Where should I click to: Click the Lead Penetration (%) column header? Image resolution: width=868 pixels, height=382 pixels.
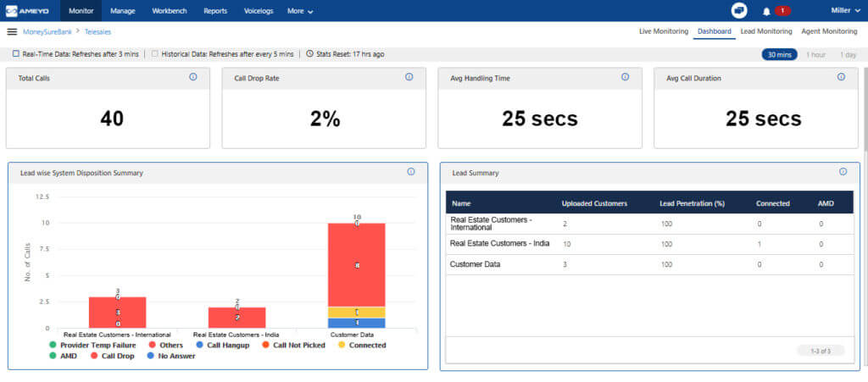point(692,203)
